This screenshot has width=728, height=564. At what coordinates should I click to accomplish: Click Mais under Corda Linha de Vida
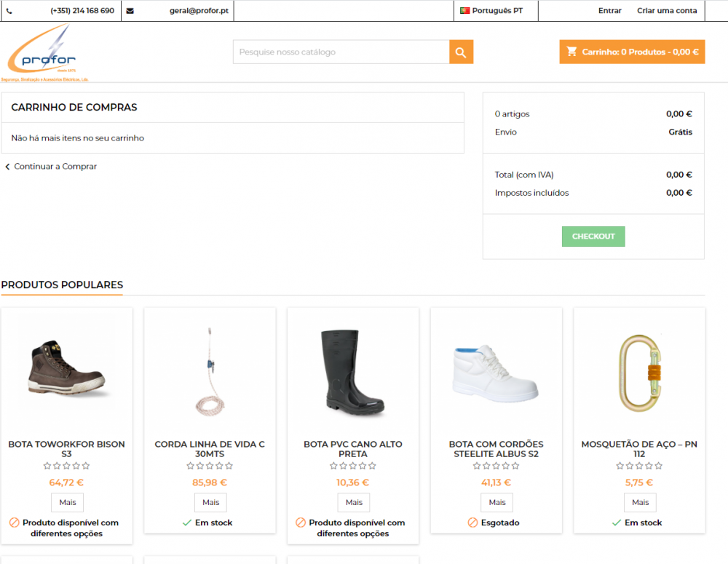211,502
